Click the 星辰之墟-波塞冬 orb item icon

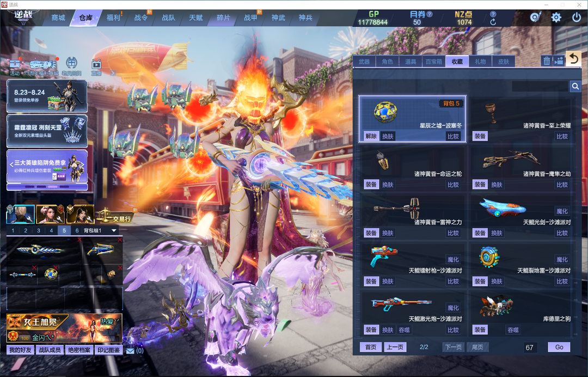click(385, 112)
